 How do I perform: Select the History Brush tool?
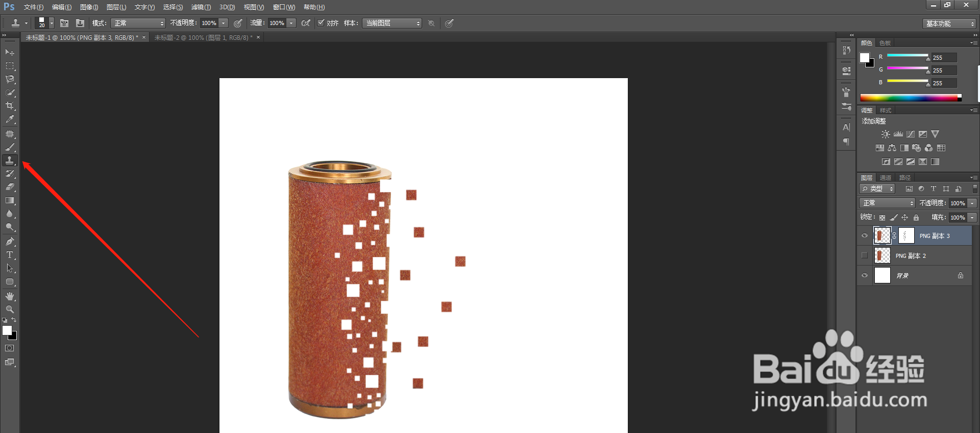point(10,174)
